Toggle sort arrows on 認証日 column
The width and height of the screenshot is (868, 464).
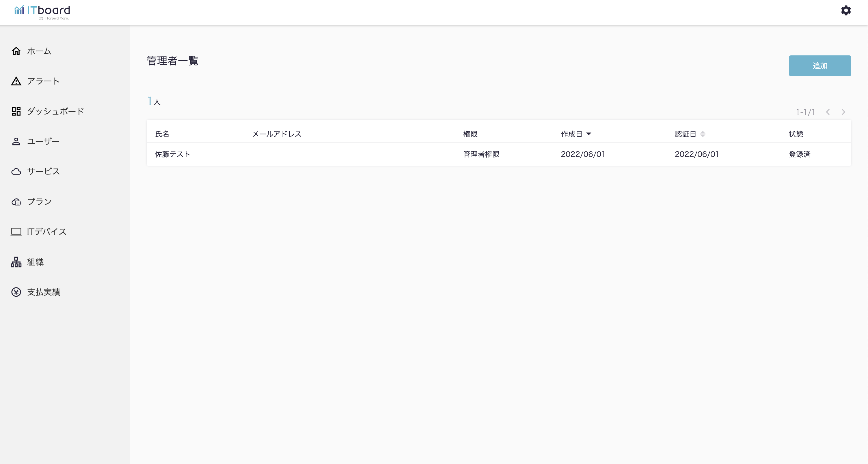point(703,134)
